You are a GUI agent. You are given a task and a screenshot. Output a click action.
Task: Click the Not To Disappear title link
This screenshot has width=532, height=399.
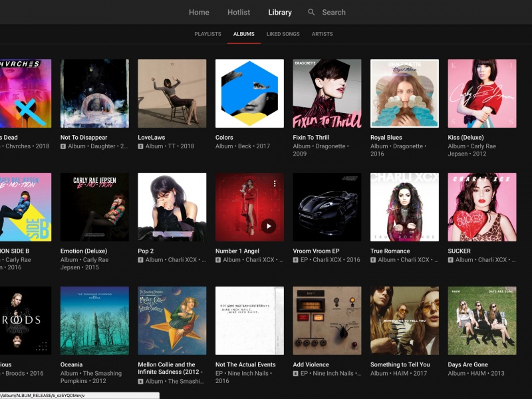point(84,138)
